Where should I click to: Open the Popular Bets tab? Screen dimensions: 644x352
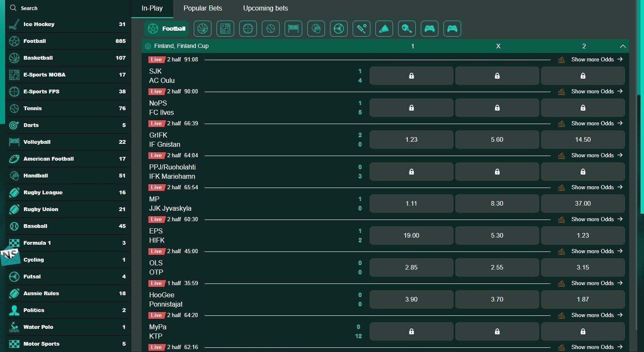coord(203,8)
